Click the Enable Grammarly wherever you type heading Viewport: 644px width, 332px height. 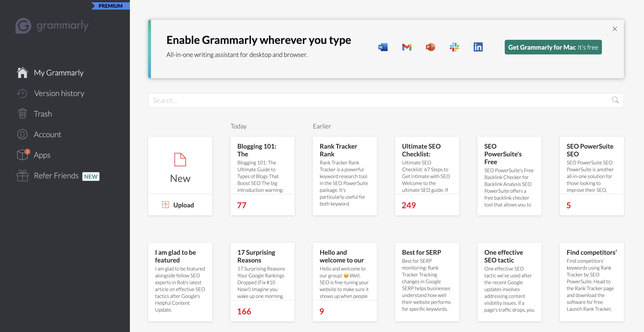[258, 40]
